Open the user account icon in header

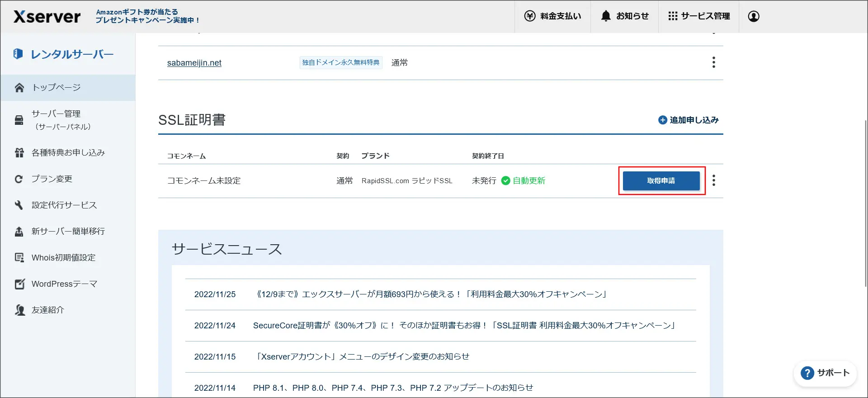point(753,16)
